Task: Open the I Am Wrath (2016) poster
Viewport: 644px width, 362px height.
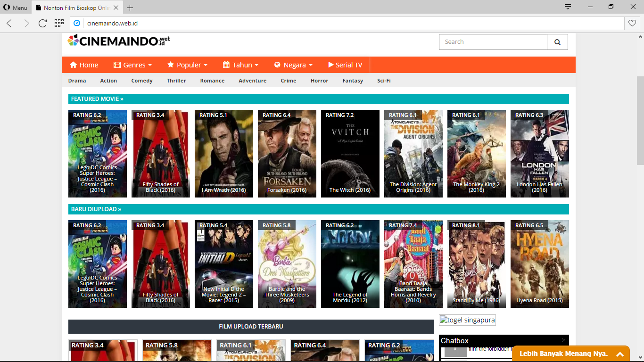Action: (224, 154)
